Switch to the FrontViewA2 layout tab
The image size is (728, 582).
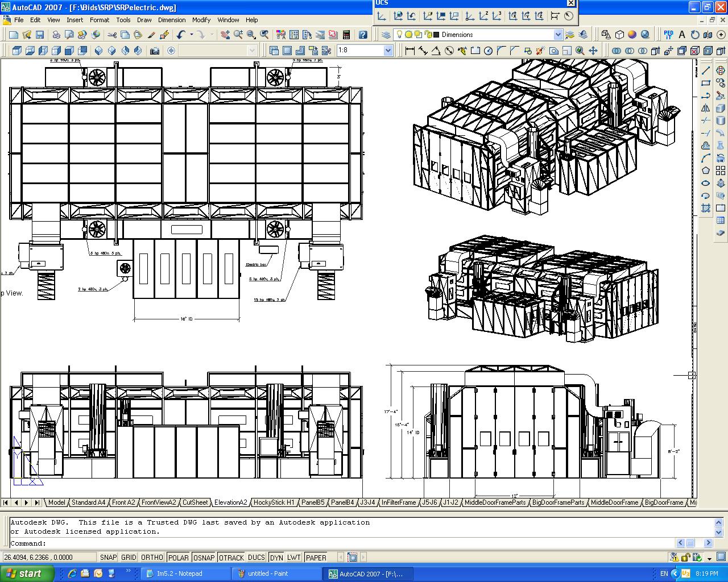[159, 502]
